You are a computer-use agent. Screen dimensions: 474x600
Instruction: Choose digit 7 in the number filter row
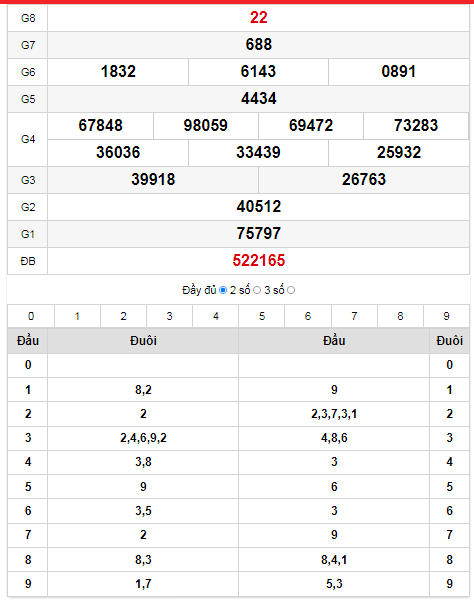[354, 316]
